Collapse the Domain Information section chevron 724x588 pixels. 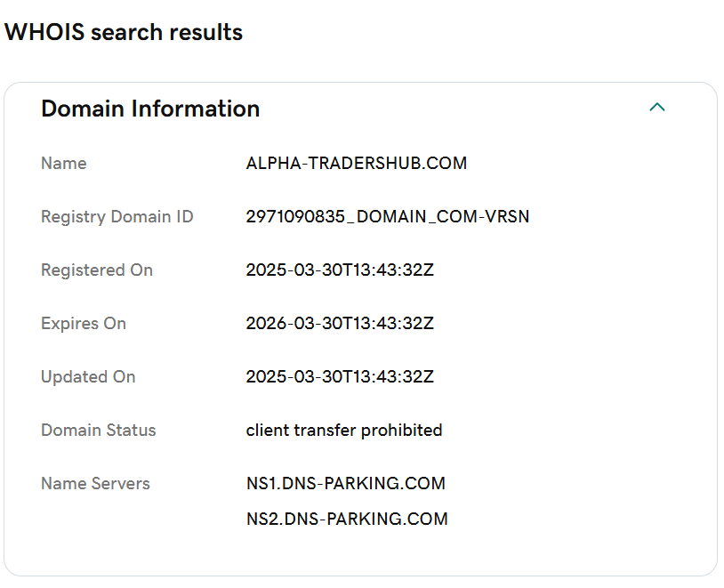pos(657,108)
